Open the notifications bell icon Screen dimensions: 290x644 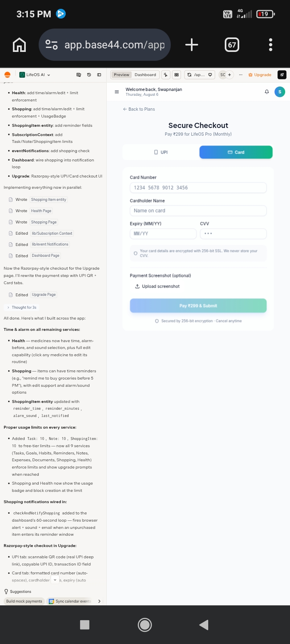coord(267,92)
